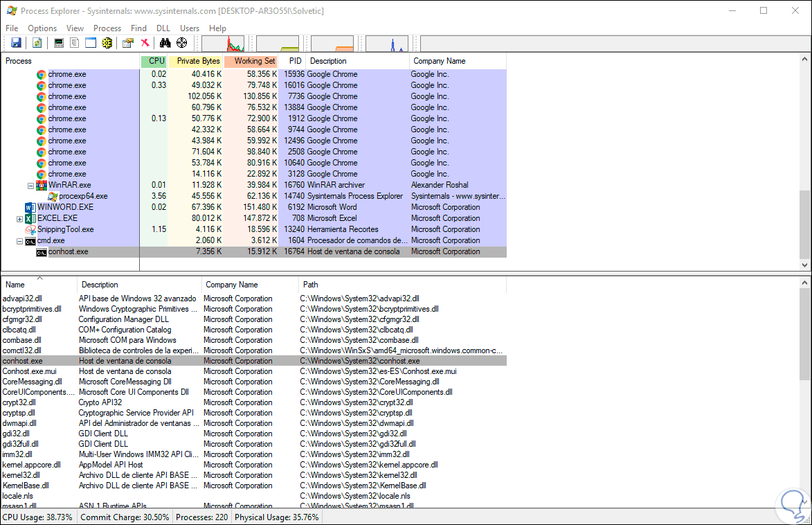Open the System Information icon
This screenshot has width=812, height=525.
(59, 43)
